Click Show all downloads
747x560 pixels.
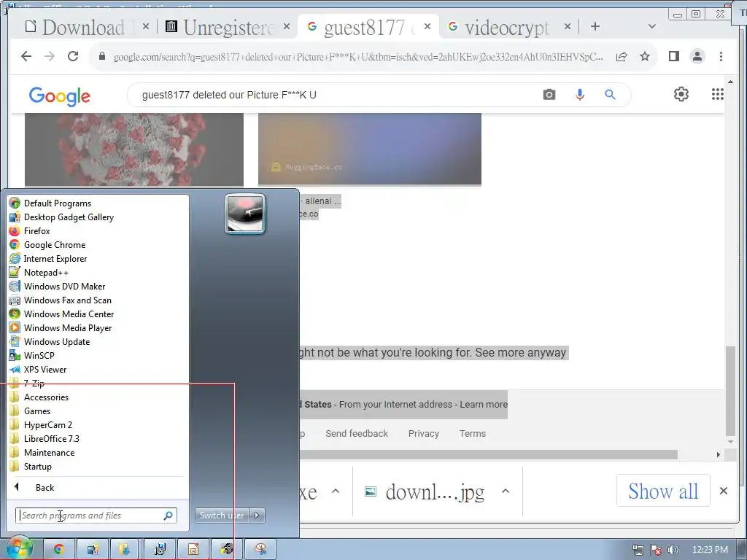pyautogui.click(x=663, y=491)
